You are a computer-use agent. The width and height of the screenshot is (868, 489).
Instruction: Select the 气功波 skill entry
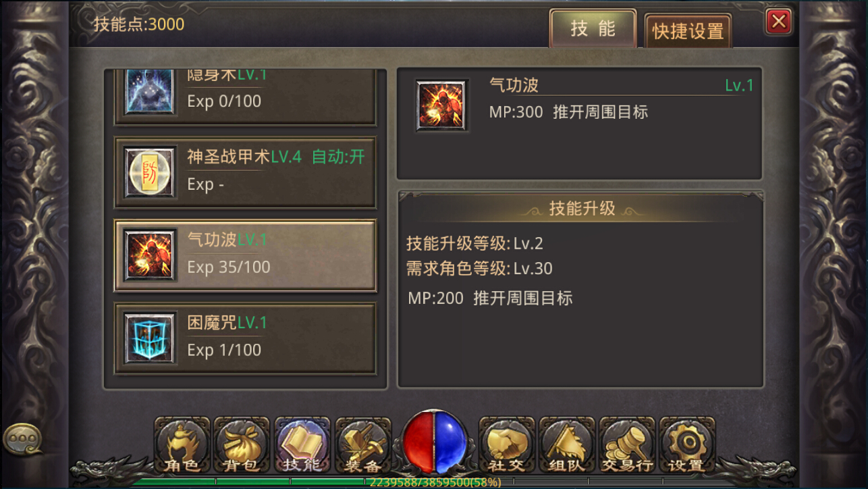pyautogui.click(x=245, y=255)
